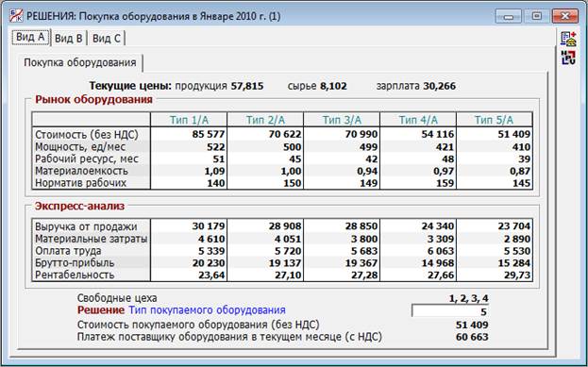This screenshot has width=588, height=367.
Task: Select the Тип 1/A column header
Action: click(x=189, y=120)
